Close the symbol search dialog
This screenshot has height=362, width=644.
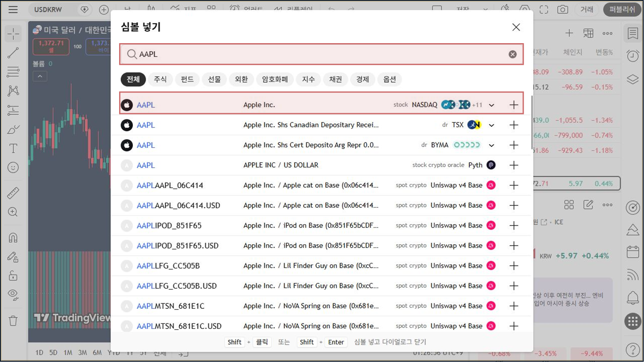pyautogui.click(x=516, y=27)
